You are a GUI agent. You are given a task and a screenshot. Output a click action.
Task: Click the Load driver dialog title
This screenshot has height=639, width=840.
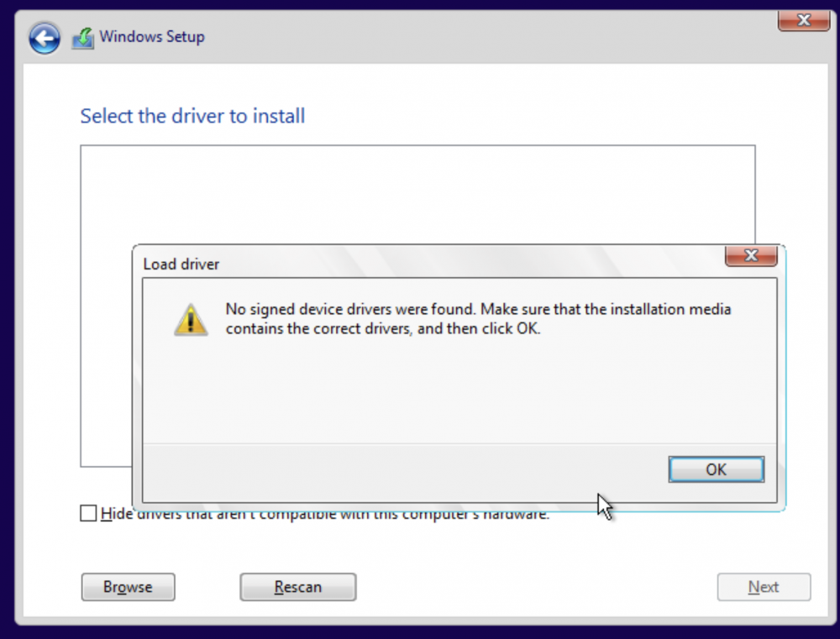pyautogui.click(x=181, y=264)
